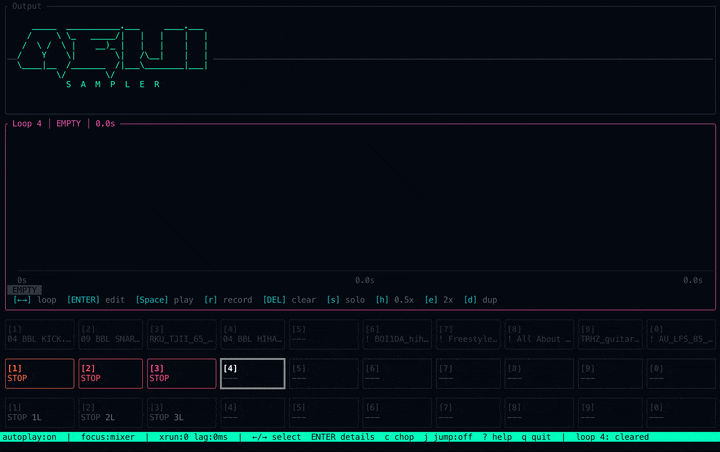The width and height of the screenshot is (720, 452).
Task: Click the STOP 1L cell in bottom row
Action: point(39,412)
